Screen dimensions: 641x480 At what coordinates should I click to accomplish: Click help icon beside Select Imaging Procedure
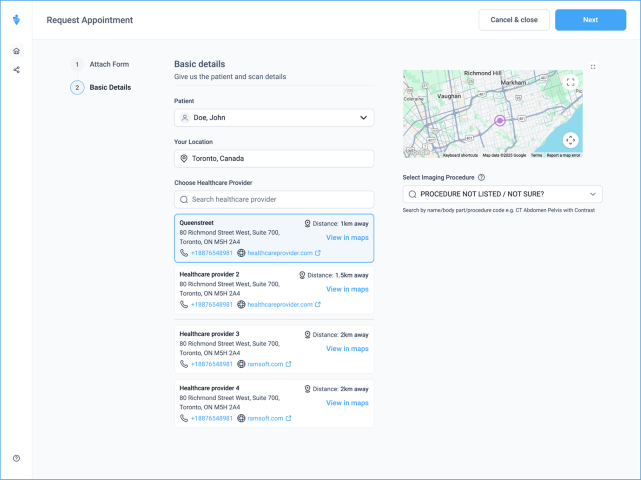coord(482,177)
